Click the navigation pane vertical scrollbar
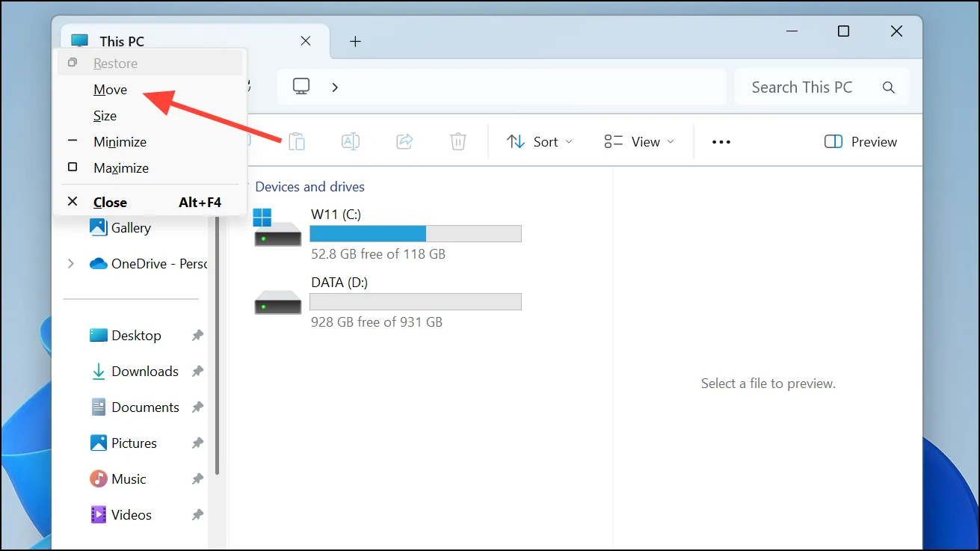Image resolution: width=980 pixels, height=551 pixels. pyautogui.click(x=218, y=344)
